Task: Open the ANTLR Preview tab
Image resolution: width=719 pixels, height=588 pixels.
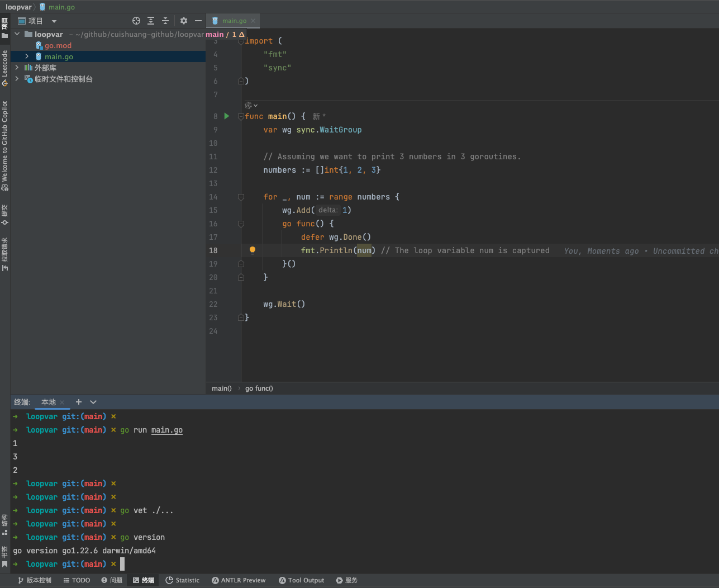Action: (x=239, y=580)
